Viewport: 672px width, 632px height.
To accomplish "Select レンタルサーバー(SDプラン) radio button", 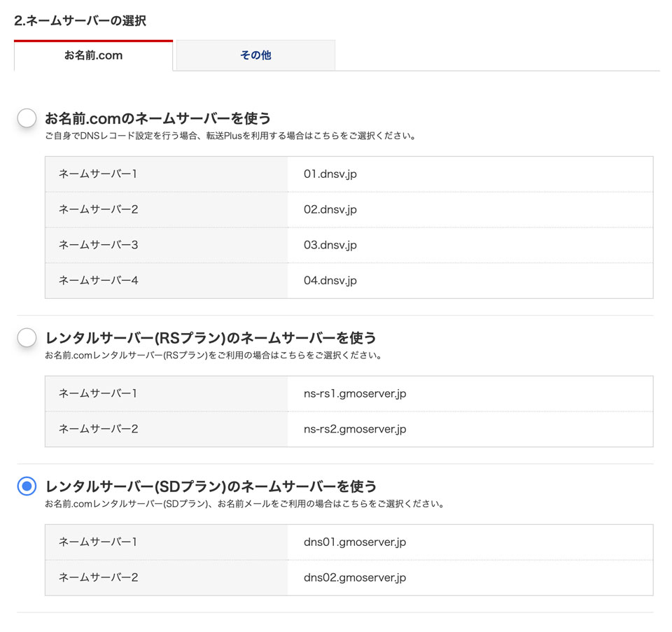I will point(27,486).
